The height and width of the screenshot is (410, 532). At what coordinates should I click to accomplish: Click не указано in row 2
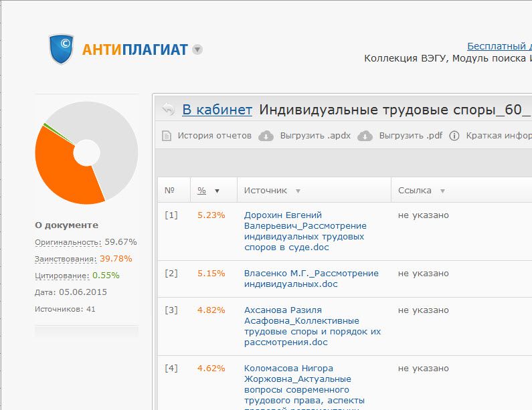coord(424,274)
